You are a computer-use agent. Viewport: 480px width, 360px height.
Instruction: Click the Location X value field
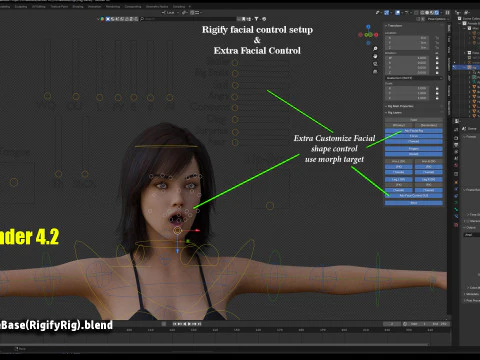point(407,38)
